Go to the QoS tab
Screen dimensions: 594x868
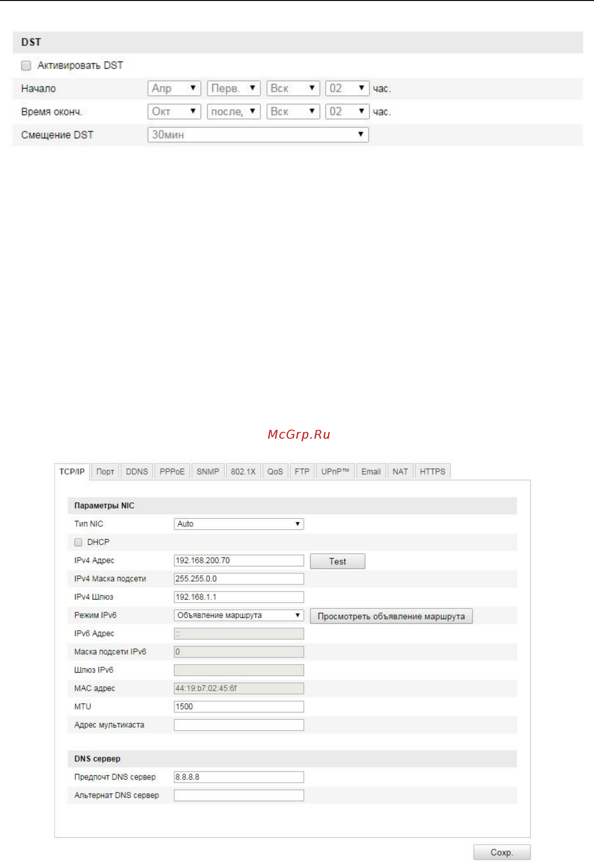click(x=275, y=472)
